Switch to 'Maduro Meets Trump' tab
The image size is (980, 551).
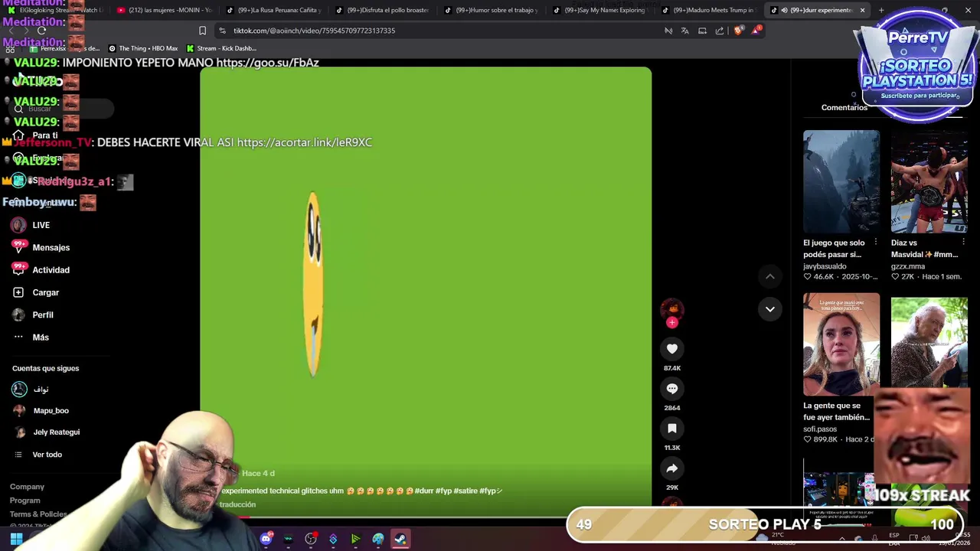coord(709,10)
